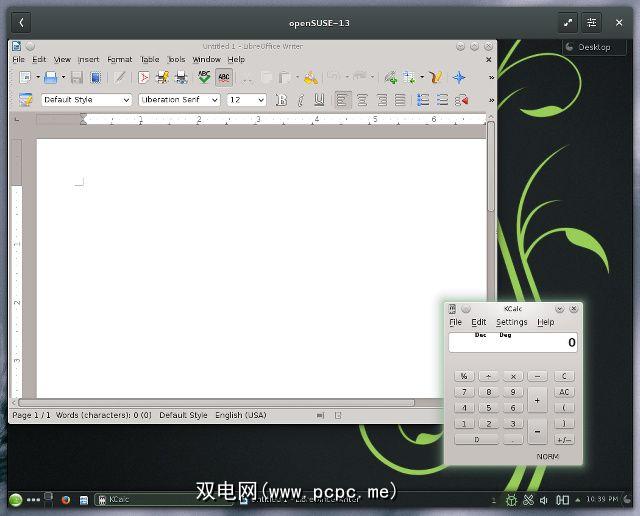Viewport: 640px width, 516px height.
Task: Click the % percent button in KCalc
Action: pos(464,376)
